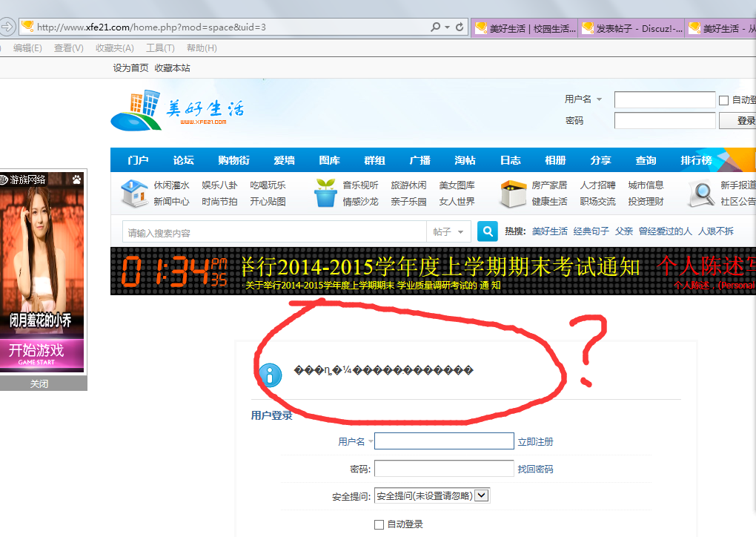Click the blue search magnifier button
This screenshot has height=537, width=756.
click(487, 231)
